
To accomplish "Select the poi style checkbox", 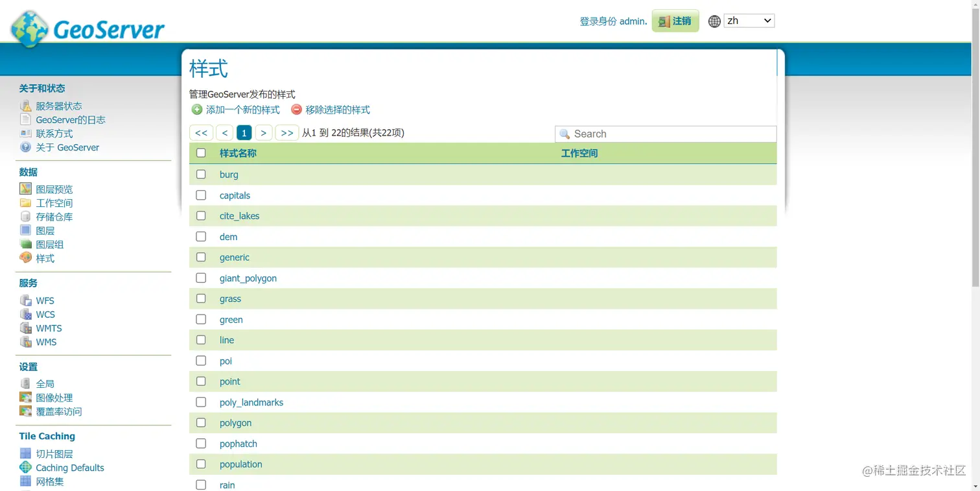I will (x=201, y=361).
